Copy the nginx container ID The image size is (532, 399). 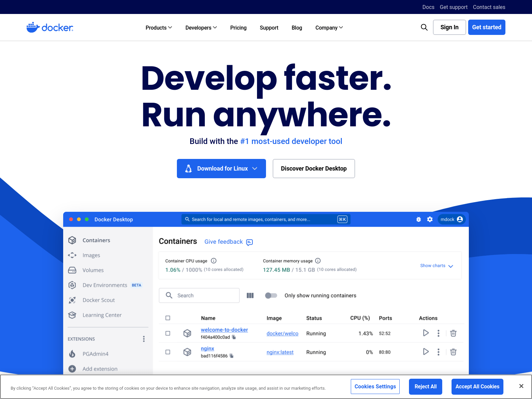pyautogui.click(x=231, y=356)
